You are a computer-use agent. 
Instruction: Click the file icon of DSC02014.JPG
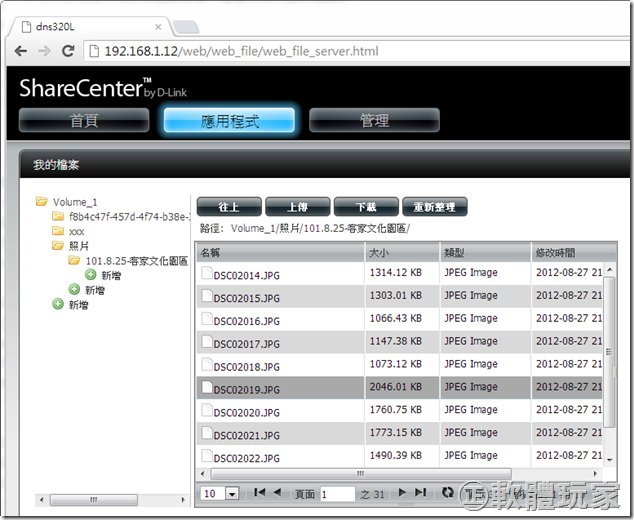207,273
